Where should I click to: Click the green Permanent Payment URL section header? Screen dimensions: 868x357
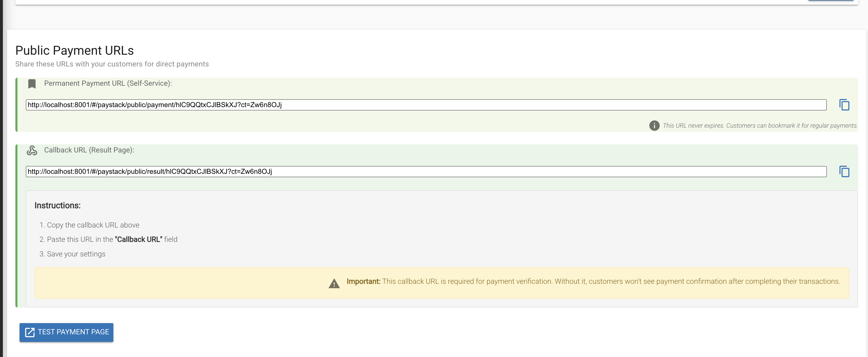[x=108, y=83]
